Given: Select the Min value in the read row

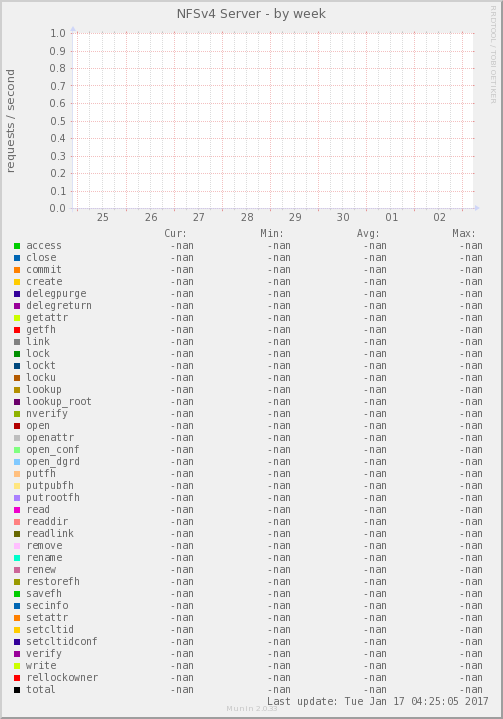Looking at the screenshot, I should [x=279, y=510].
